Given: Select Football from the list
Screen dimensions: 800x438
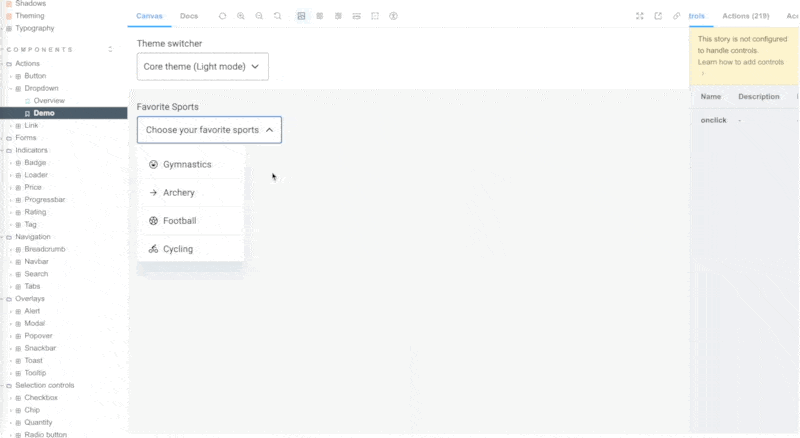Looking at the screenshot, I should coord(190,221).
